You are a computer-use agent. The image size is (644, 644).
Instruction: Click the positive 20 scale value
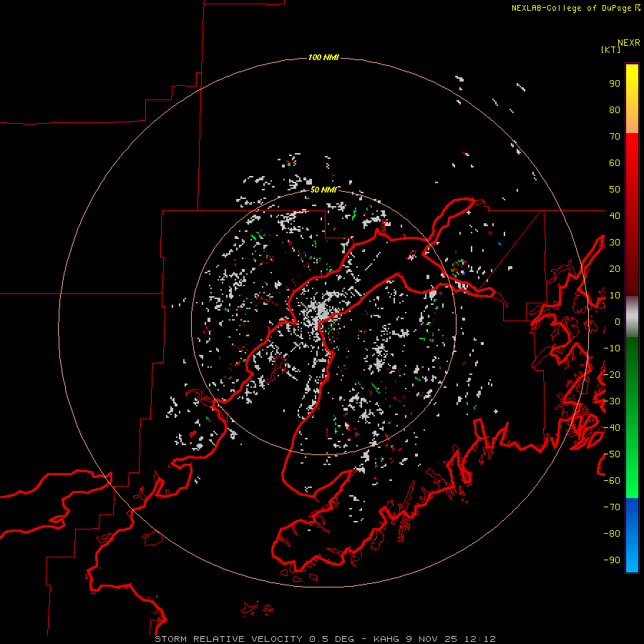pyautogui.click(x=615, y=268)
